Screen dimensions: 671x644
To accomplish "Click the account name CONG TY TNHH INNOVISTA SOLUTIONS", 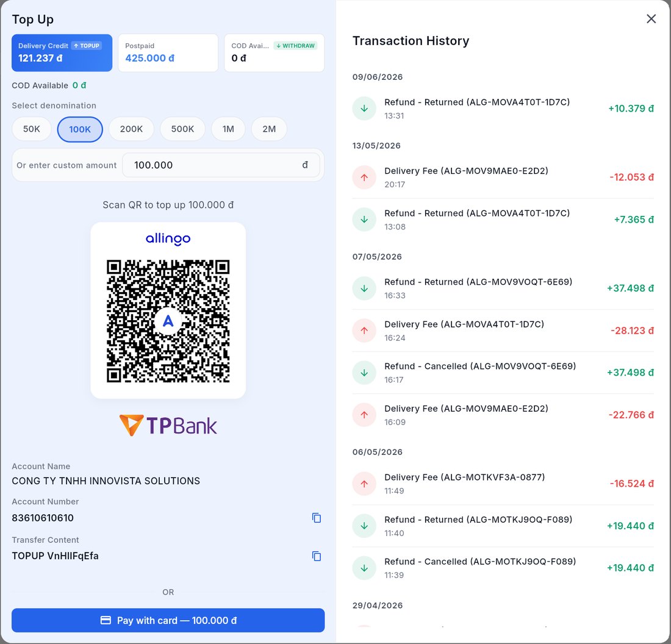I will (106, 481).
